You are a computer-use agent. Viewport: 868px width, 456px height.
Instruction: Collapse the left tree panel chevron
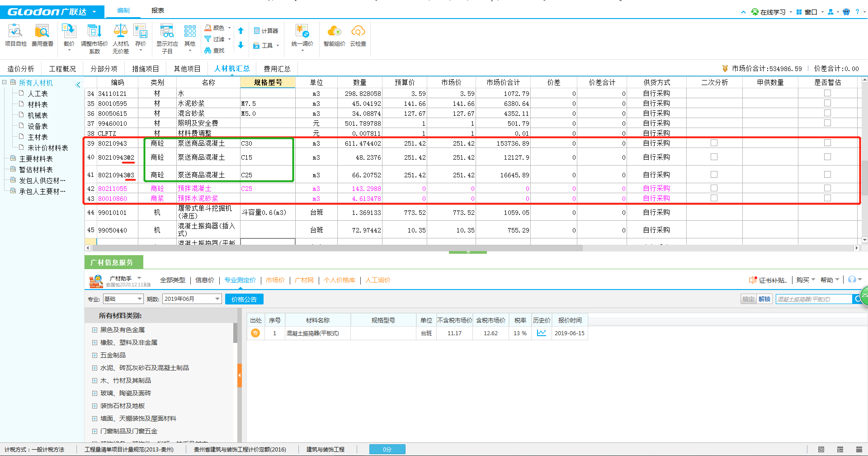(x=78, y=85)
